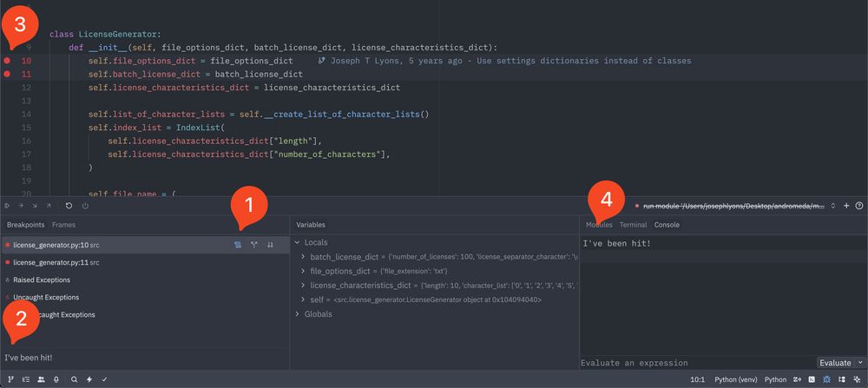Click the Step Over arrow in debug toolbar
Image resolution: width=868 pixels, height=388 pixels.
[x=21, y=206]
